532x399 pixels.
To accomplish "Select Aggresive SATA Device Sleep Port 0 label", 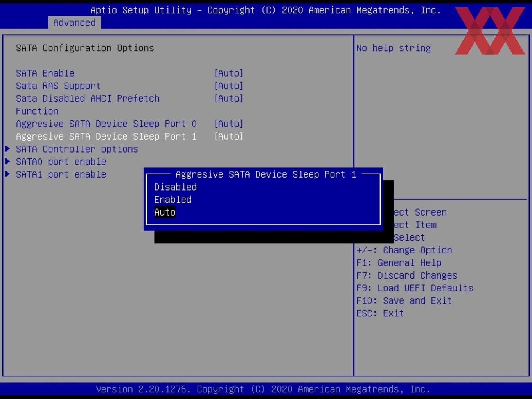I will [x=106, y=124].
